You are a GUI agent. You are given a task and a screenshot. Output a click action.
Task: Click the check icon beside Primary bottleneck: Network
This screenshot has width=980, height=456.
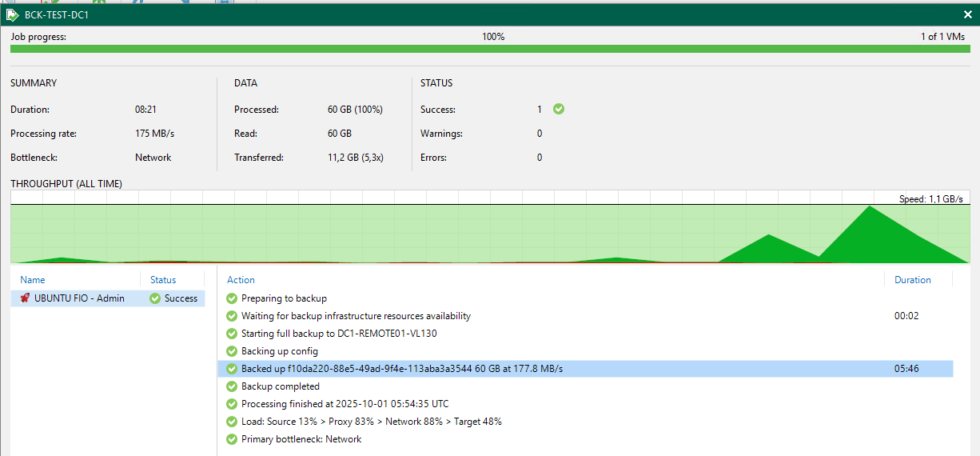point(232,439)
